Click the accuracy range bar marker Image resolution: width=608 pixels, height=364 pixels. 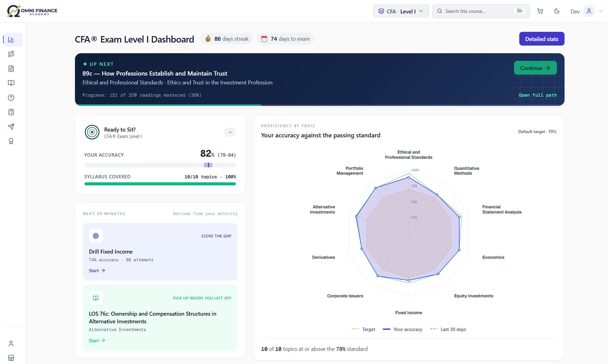pyautogui.click(x=208, y=165)
